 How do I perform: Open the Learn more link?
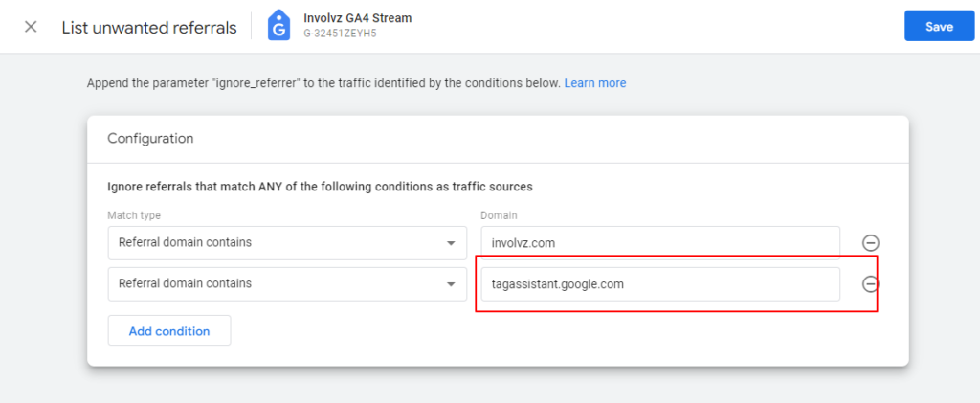[595, 83]
